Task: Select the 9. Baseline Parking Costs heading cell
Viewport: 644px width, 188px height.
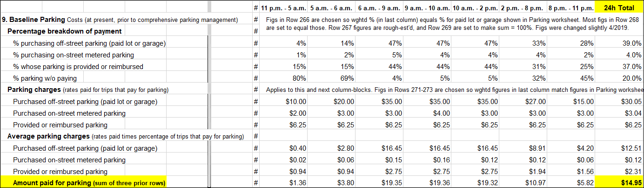Action: coord(120,20)
